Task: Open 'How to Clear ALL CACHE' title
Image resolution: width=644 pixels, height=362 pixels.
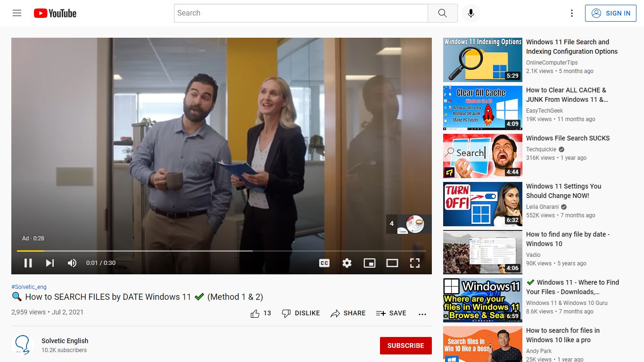Action: click(x=567, y=95)
